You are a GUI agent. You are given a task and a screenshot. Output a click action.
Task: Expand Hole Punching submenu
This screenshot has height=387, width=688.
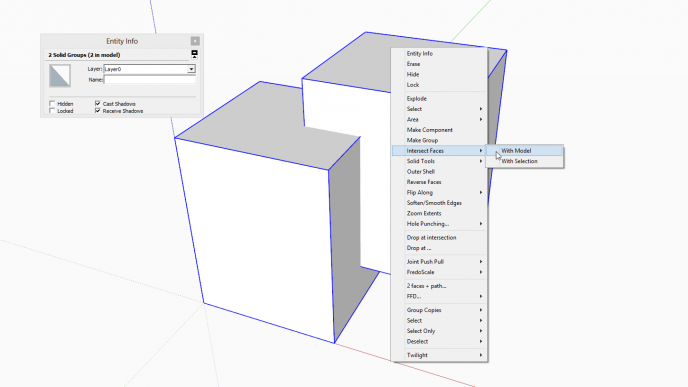(x=439, y=224)
